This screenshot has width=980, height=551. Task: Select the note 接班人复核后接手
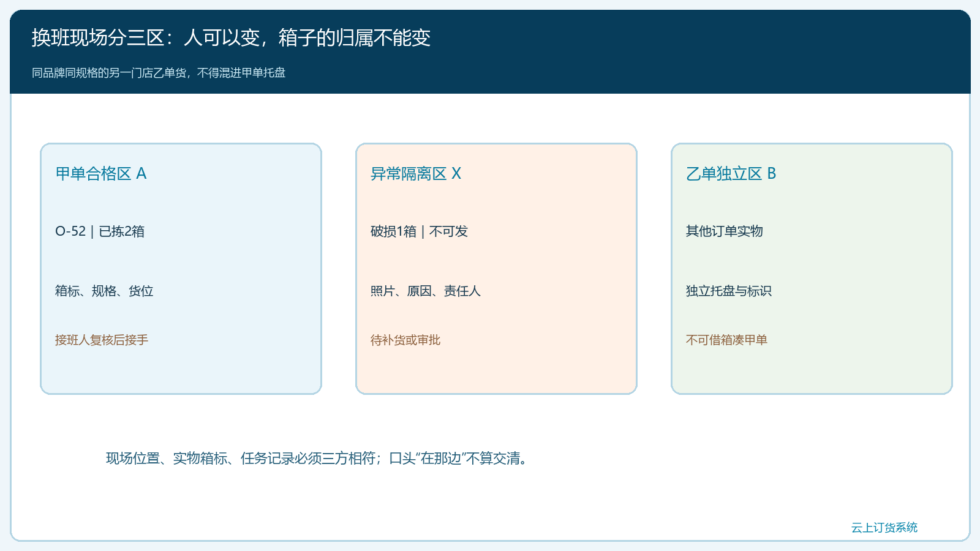pyautogui.click(x=102, y=340)
